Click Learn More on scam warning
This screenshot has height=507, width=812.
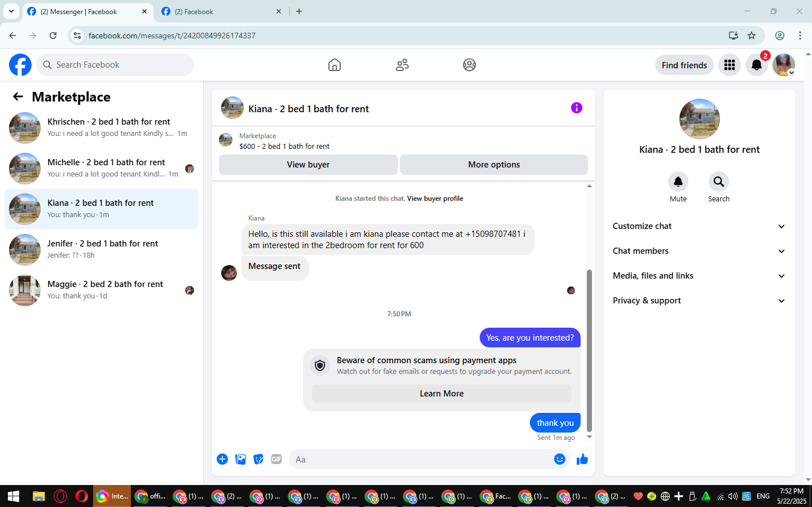pyautogui.click(x=441, y=394)
